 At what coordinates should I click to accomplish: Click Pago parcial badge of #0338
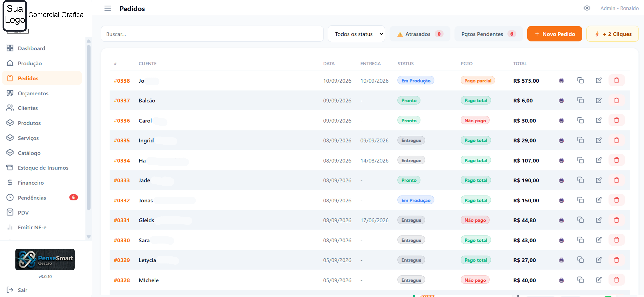pos(477,81)
